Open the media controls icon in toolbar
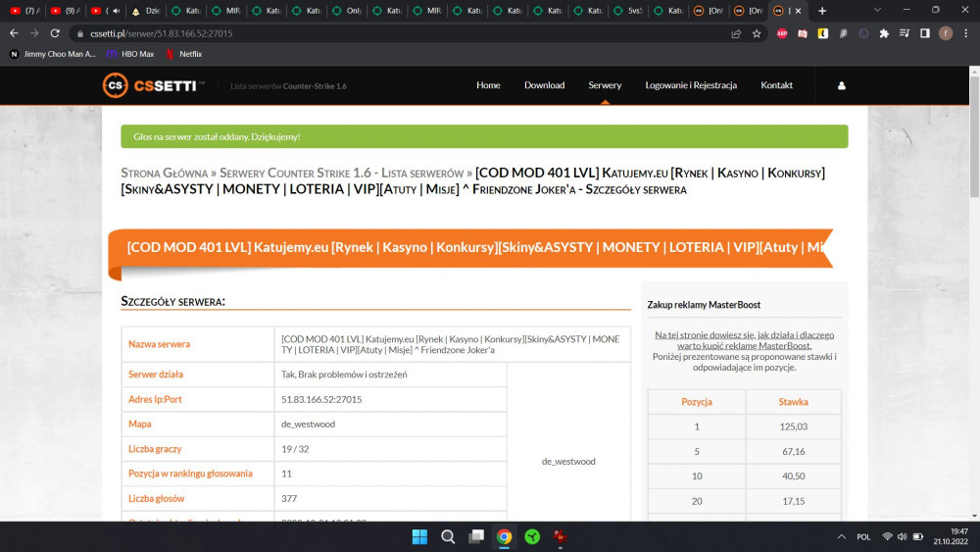Screen dimensions: 980x552 pyautogui.click(x=905, y=33)
